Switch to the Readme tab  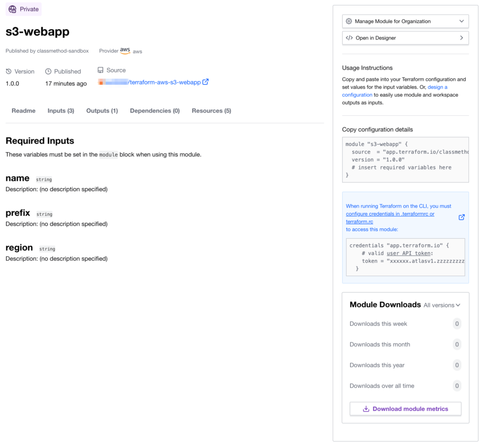(24, 111)
